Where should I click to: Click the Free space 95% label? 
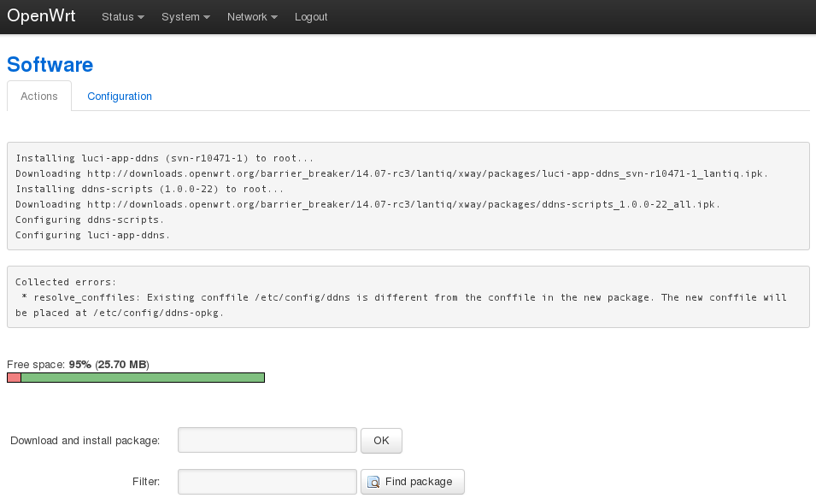78,365
